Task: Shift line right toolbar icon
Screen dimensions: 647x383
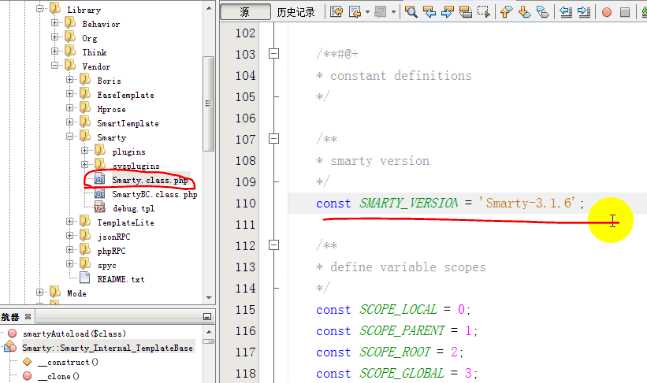Action: 584,12
